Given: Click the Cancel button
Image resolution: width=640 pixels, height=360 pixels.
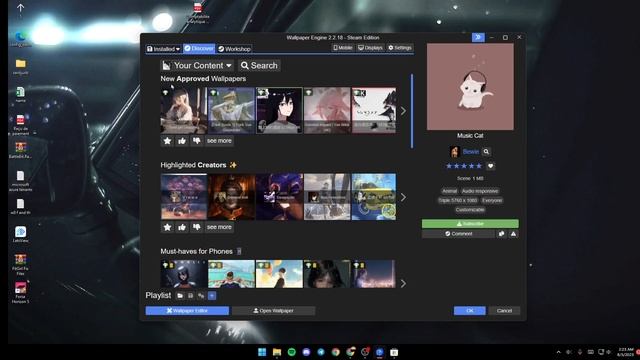Looking at the screenshot, I should [504, 311].
